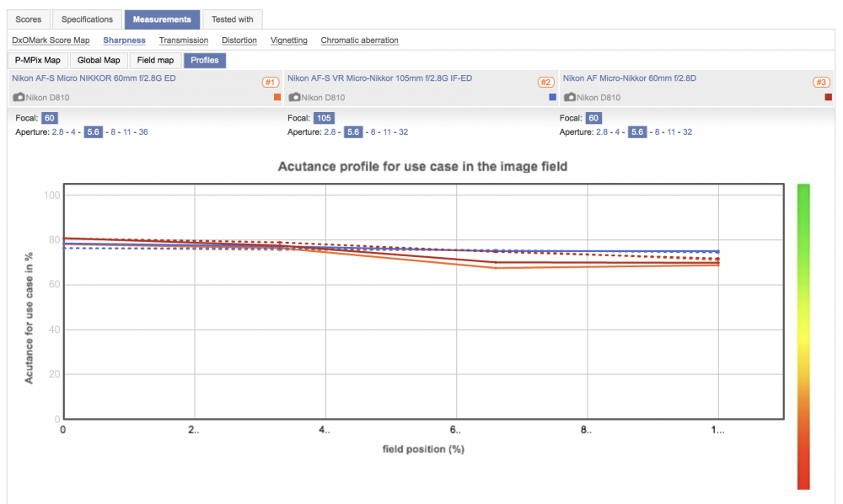Switch to the Specifications tab

click(87, 19)
